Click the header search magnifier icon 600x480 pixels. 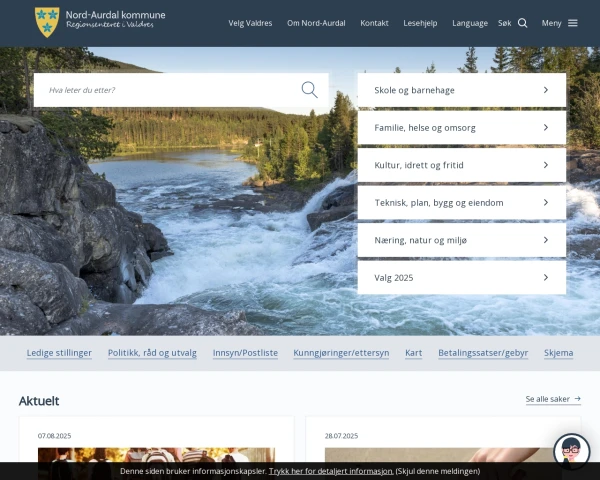coord(522,23)
